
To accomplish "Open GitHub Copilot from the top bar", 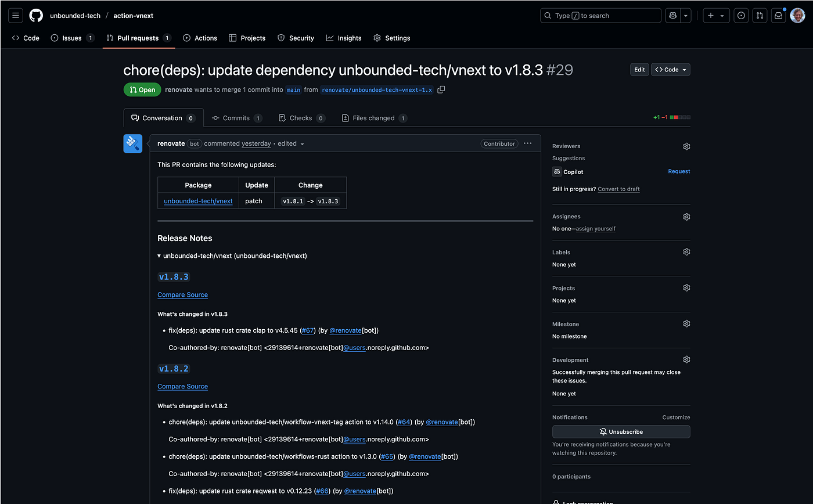I will [x=672, y=15].
